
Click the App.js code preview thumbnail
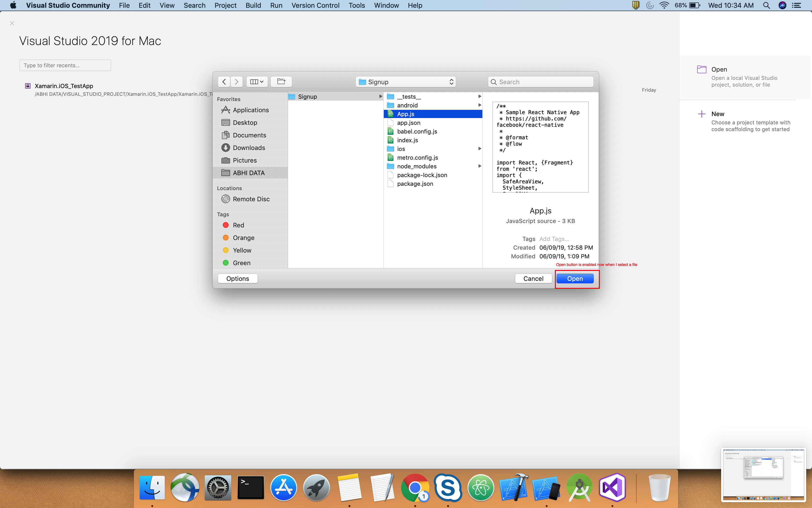(x=540, y=147)
